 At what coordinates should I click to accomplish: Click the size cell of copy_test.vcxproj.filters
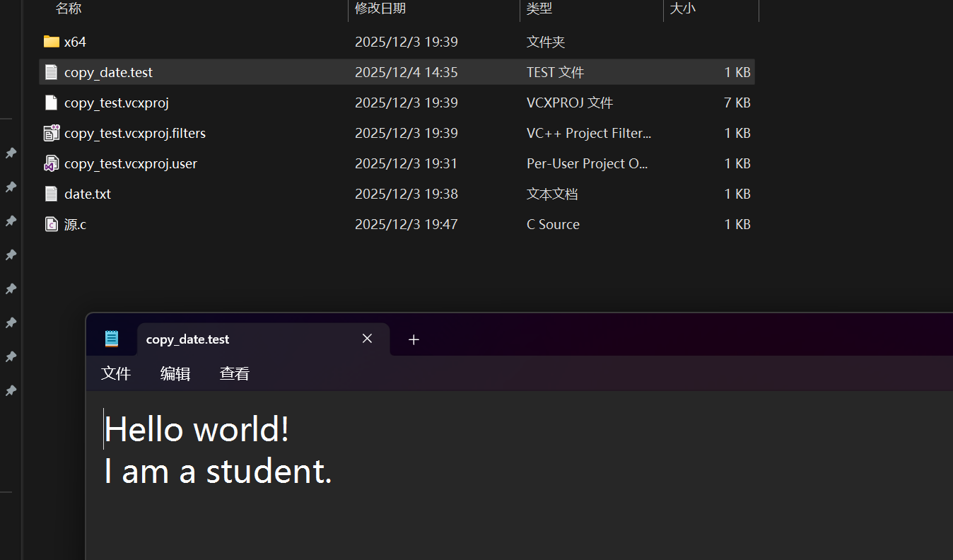point(737,133)
